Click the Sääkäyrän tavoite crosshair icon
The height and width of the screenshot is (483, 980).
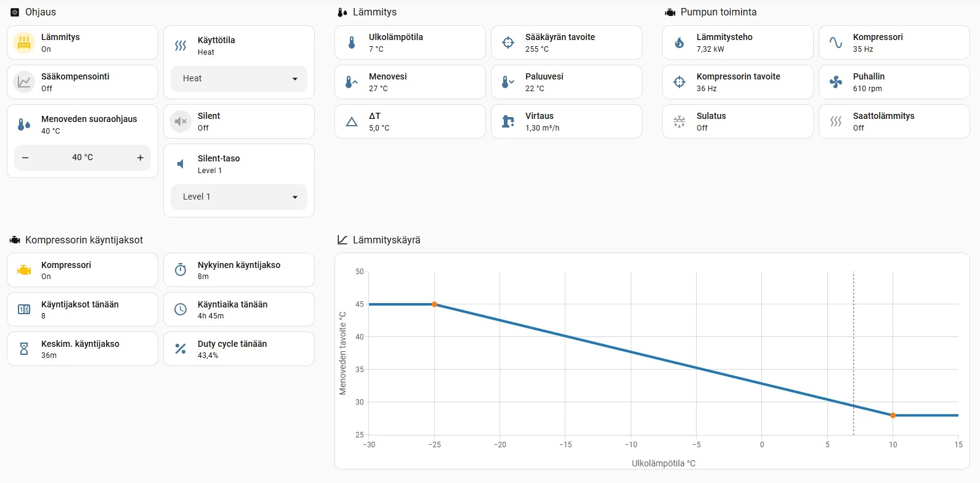(508, 43)
